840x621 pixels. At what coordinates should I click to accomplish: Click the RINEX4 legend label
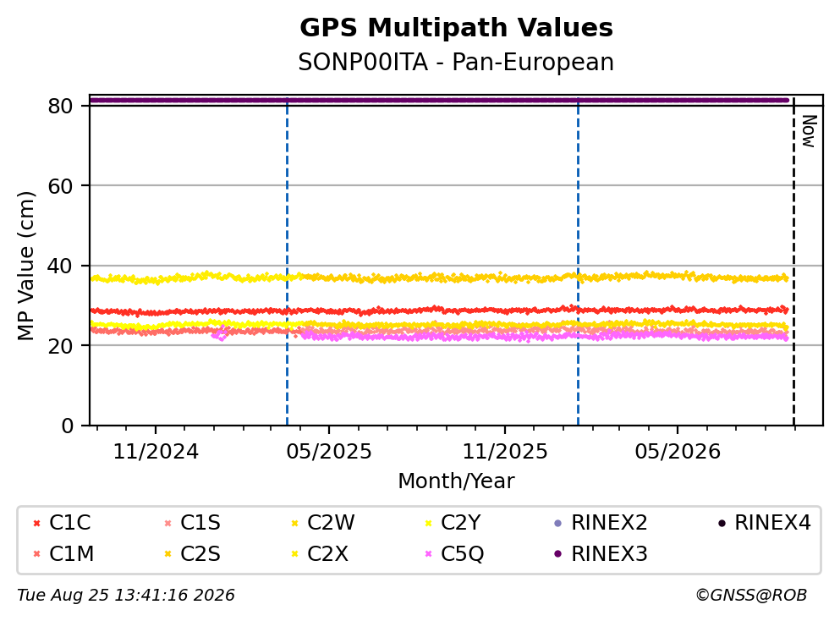tap(772, 522)
